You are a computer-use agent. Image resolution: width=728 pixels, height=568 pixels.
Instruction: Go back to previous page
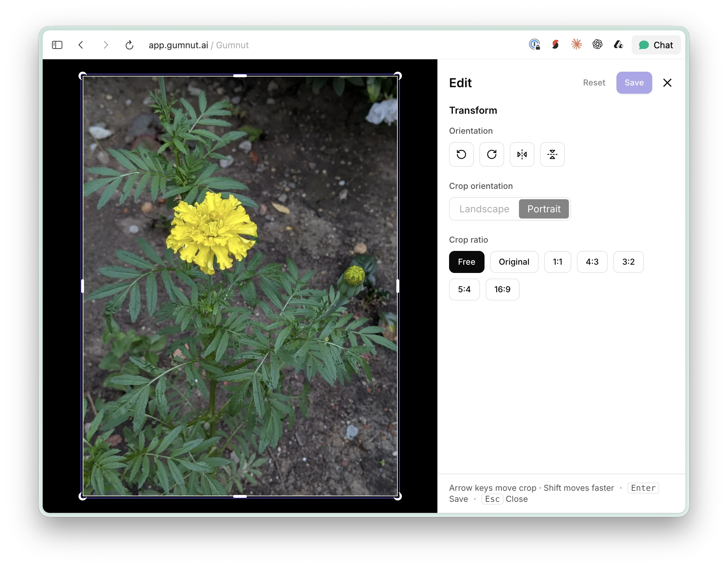[x=81, y=45]
